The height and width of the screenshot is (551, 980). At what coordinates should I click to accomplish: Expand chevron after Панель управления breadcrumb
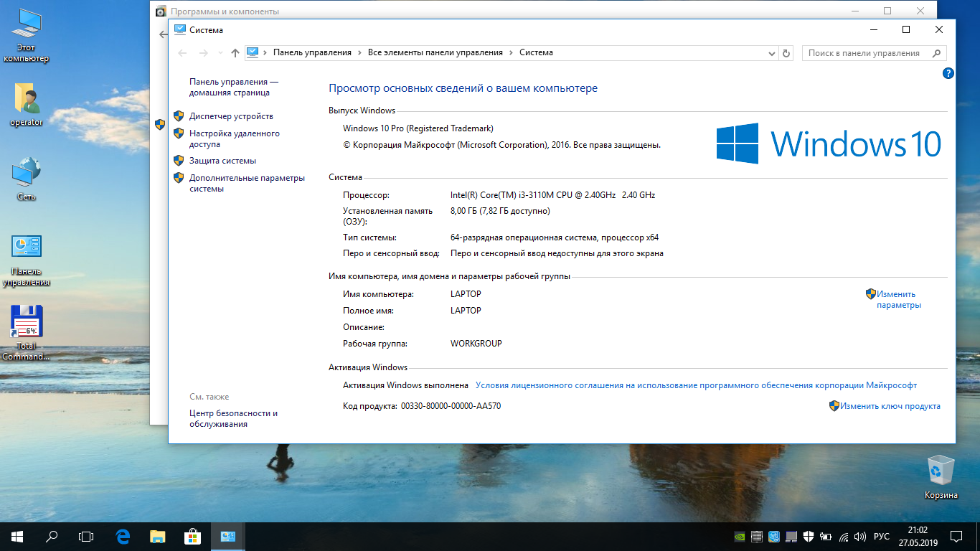pyautogui.click(x=359, y=52)
